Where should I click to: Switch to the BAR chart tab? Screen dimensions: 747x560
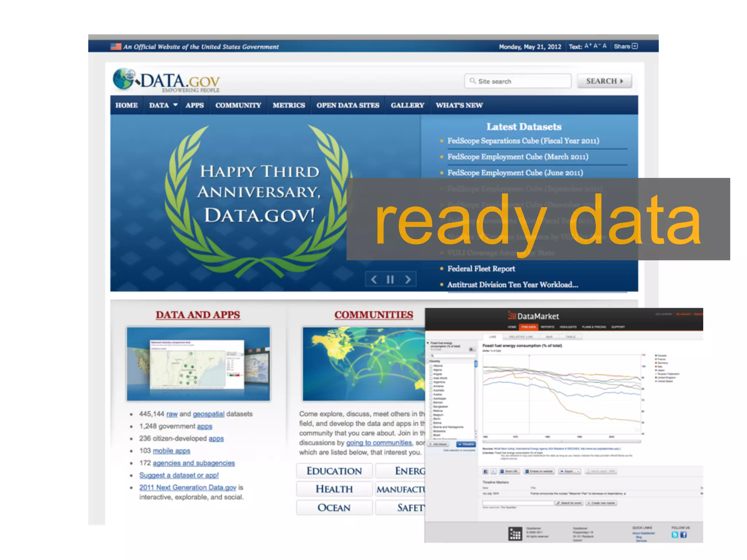pyautogui.click(x=549, y=337)
